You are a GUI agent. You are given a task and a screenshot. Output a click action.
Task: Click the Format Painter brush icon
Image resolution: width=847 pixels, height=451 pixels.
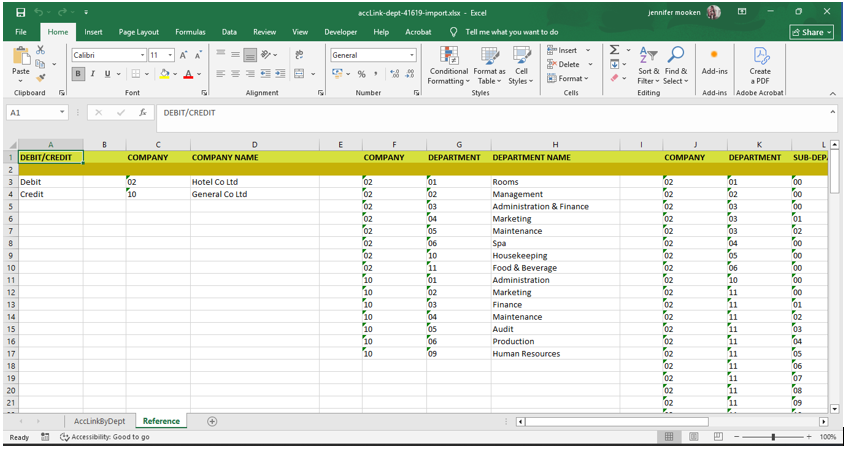(x=41, y=78)
